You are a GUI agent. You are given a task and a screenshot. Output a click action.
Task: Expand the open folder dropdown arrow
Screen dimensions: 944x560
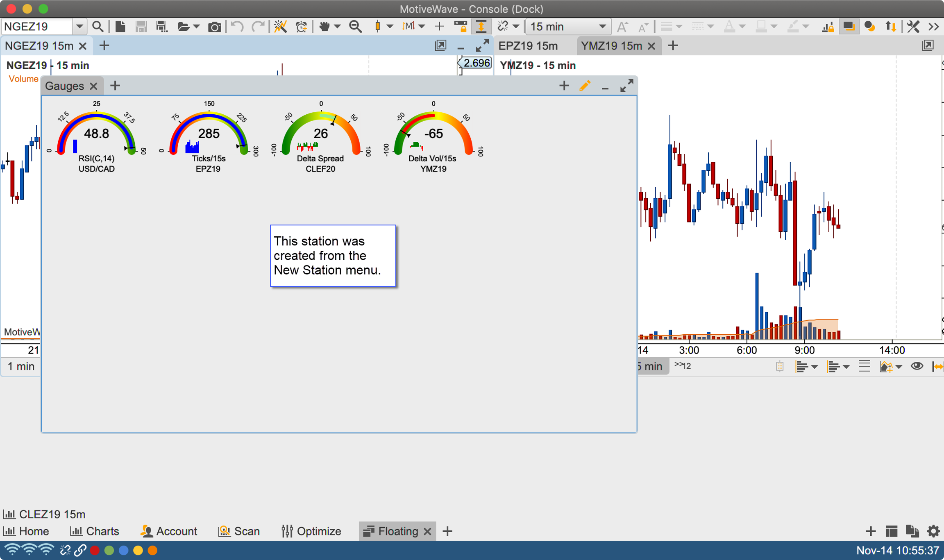(x=197, y=27)
